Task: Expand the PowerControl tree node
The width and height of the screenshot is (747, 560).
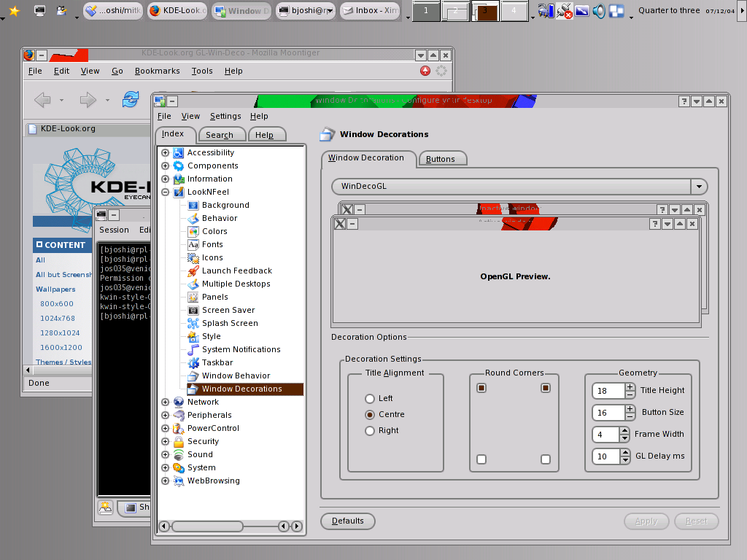Action: 166,429
